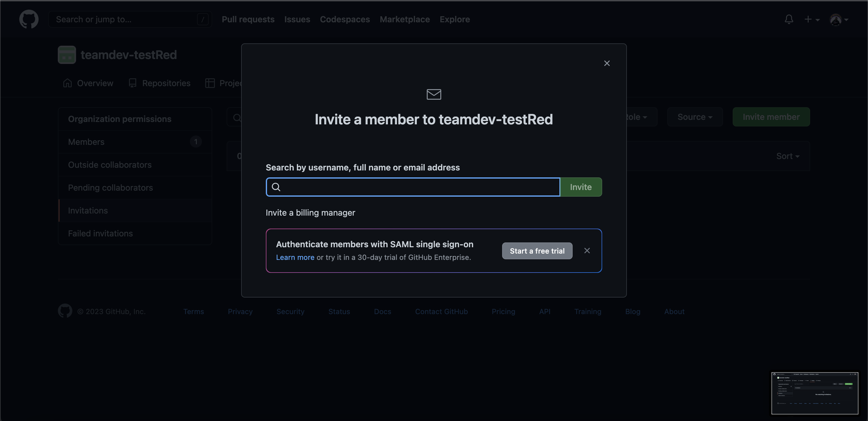Image resolution: width=868 pixels, height=421 pixels.
Task: Click the GitHub octocat logo
Action: coord(29,19)
